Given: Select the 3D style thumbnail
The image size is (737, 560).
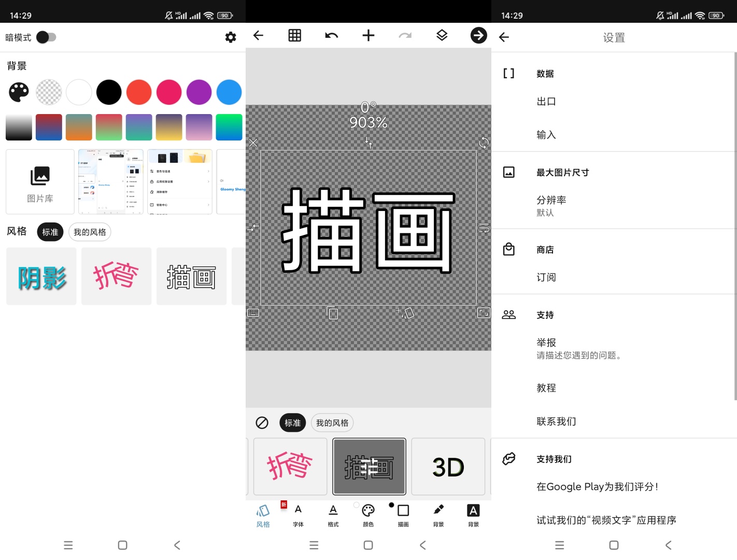Looking at the screenshot, I should click(x=448, y=467).
